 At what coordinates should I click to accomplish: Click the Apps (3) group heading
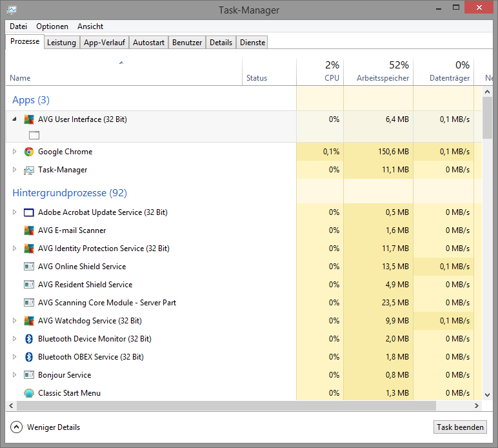[31, 100]
